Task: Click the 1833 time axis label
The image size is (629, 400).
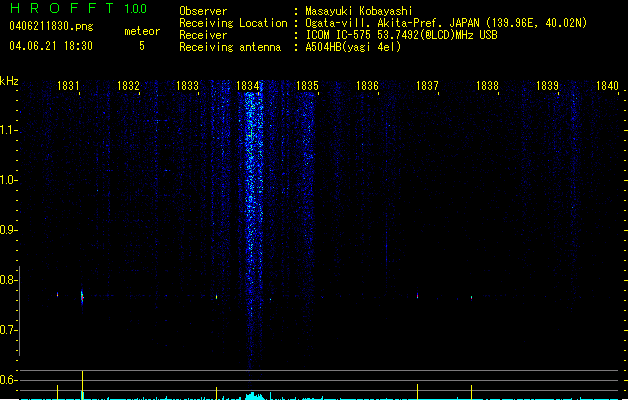Action: point(187,86)
